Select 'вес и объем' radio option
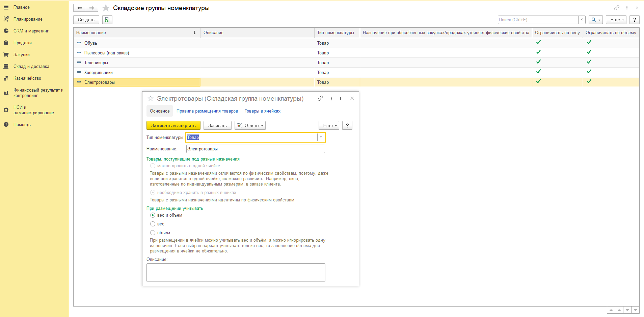Image resolution: width=644 pixels, height=317 pixels. [153, 215]
